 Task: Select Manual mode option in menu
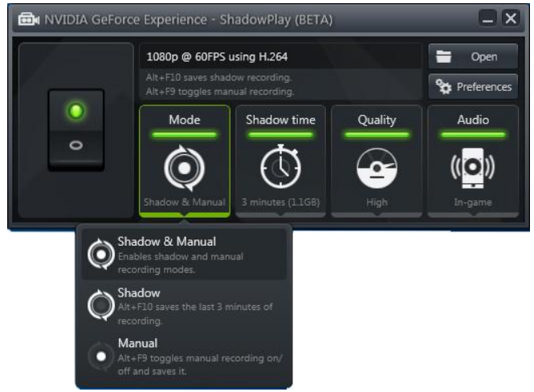184,357
